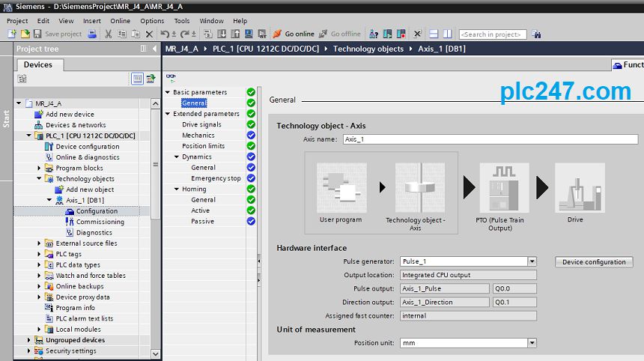
Task: Select Mechanics in parameter list
Action: click(x=198, y=135)
